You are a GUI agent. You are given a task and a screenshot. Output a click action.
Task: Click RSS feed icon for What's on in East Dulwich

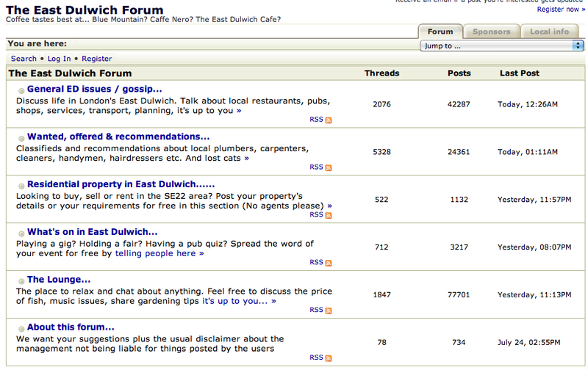(x=329, y=263)
